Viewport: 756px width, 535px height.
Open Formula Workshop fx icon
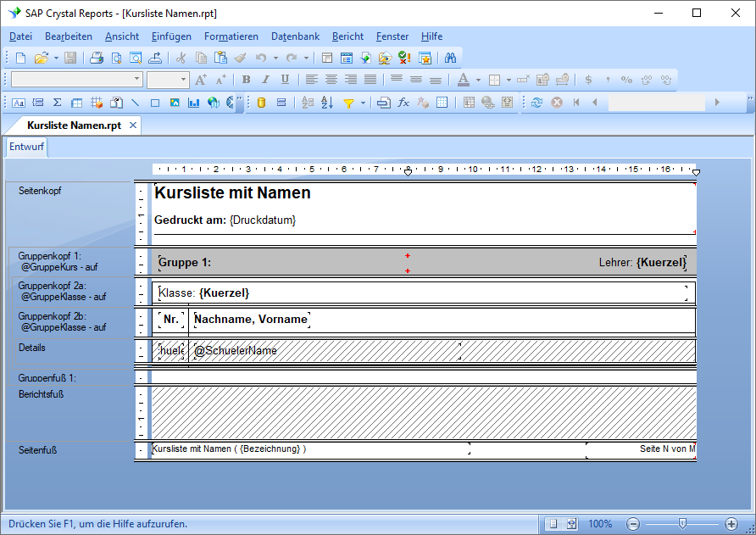click(403, 103)
